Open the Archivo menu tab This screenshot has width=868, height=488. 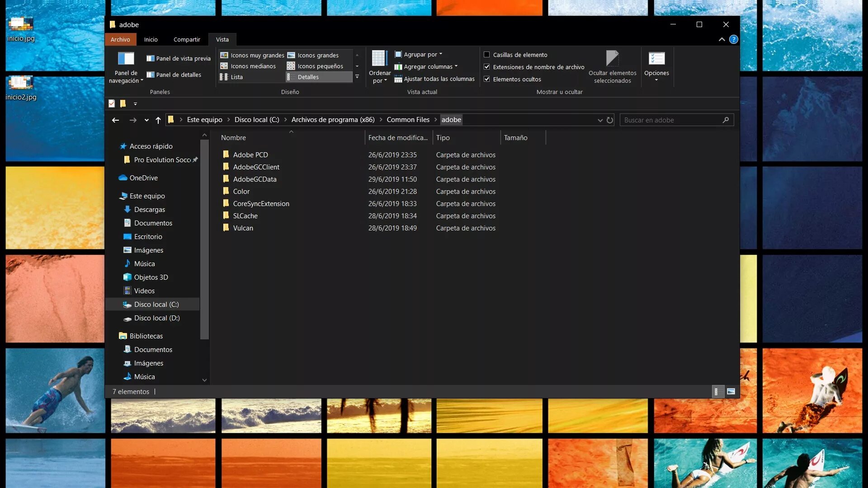[120, 40]
